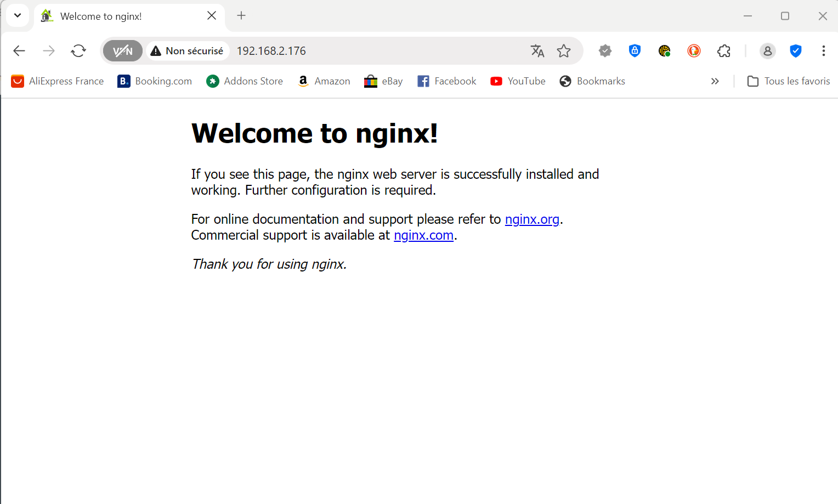Go back to the previous page
The height and width of the screenshot is (504, 838).
click(x=19, y=51)
